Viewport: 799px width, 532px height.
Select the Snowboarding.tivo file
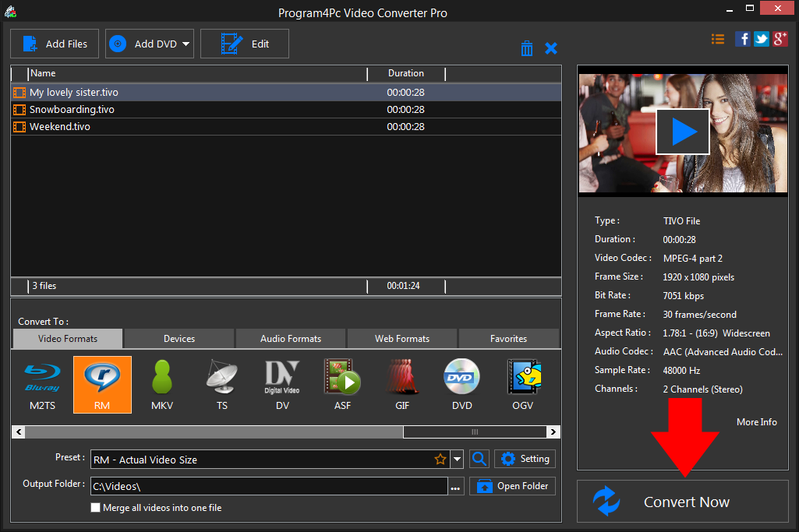click(286, 110)
